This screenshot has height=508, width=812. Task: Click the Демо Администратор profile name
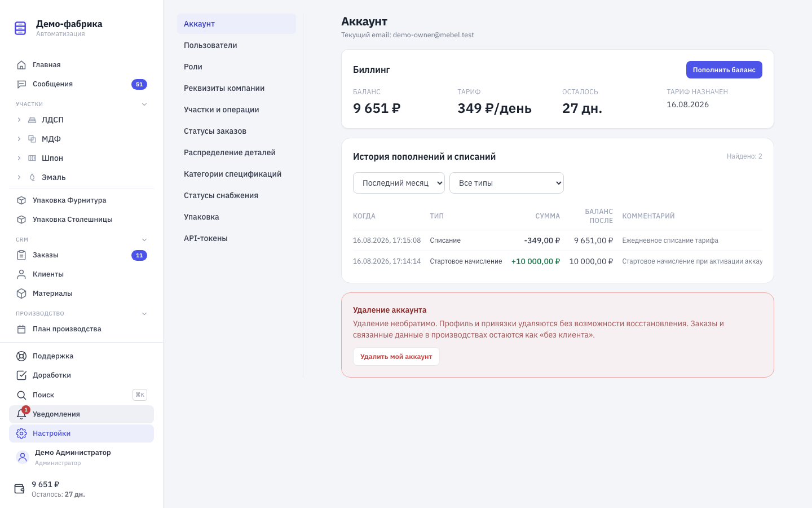pos(73,453)
